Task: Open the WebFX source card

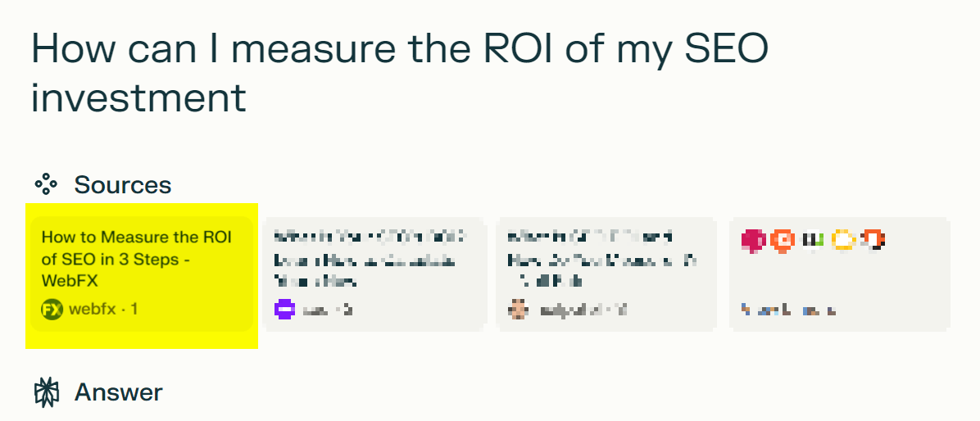Action: [x=142, y=274]
